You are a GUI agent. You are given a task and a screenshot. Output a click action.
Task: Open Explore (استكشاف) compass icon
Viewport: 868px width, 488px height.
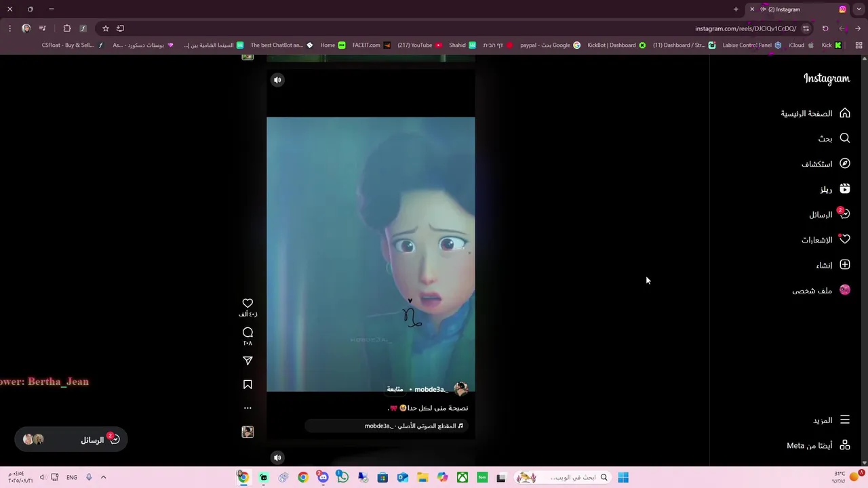(x=845, y=163)
